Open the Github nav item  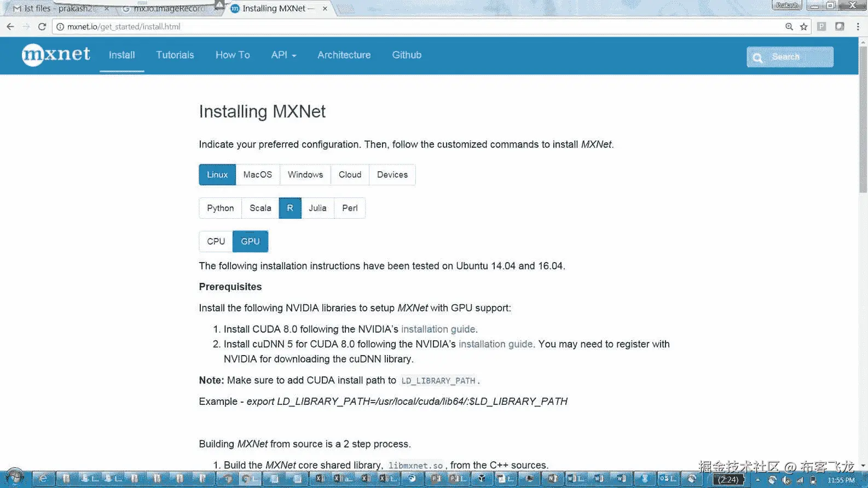tap(407, 55)
